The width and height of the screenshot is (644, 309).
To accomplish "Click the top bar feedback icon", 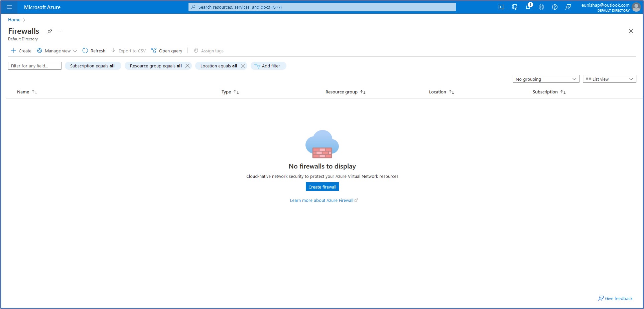I will click(568, 7).
